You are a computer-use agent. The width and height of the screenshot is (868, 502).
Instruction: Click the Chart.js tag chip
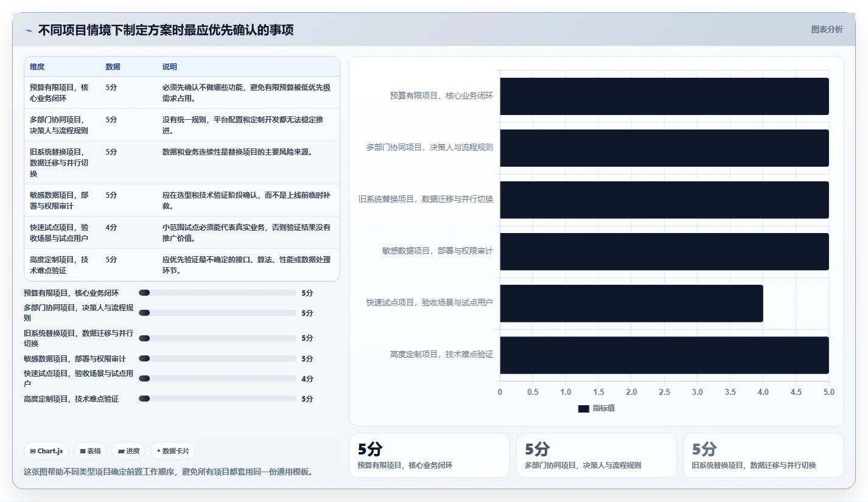point(47,451)
